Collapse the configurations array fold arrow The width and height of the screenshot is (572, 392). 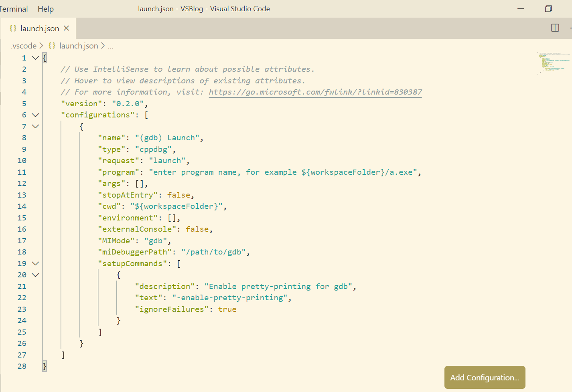click(x=35, y=115)
